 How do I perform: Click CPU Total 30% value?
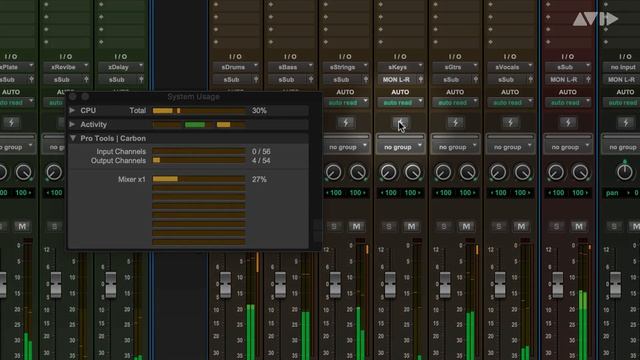[259, 111]
